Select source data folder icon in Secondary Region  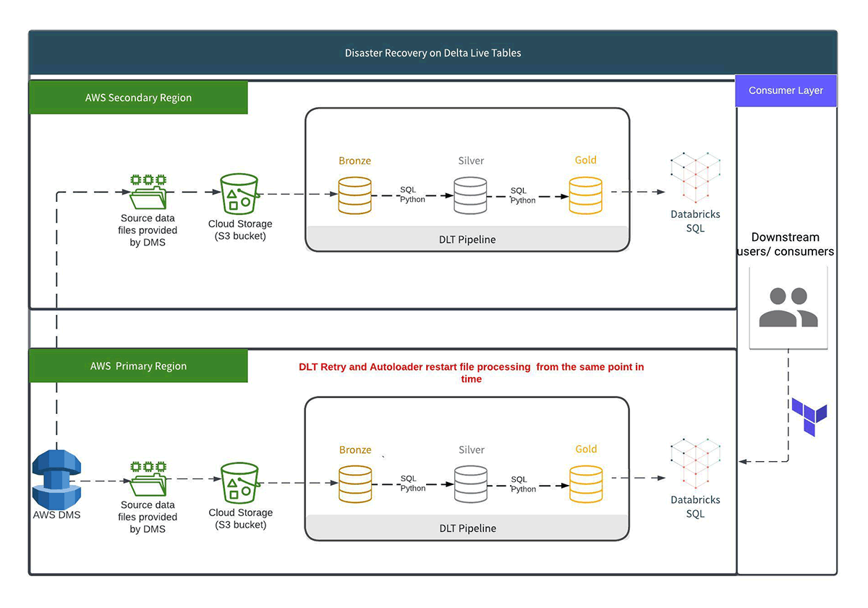[148, 192]
